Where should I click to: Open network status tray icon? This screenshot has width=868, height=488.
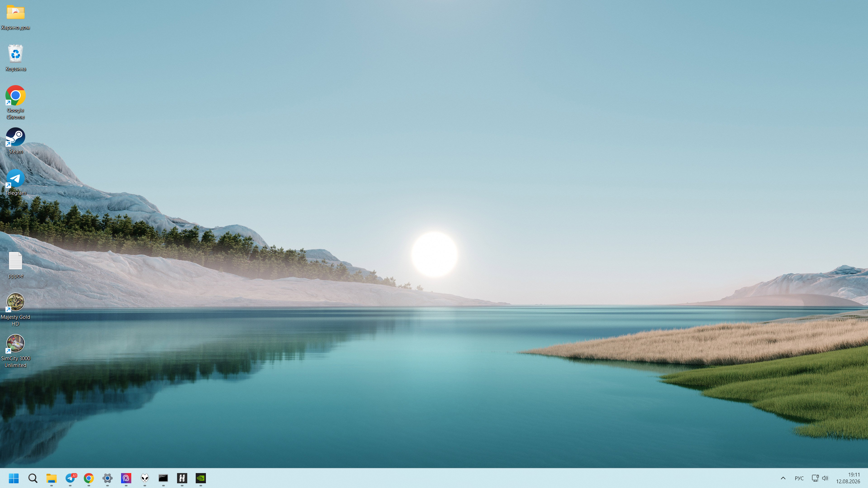click(x=815, y=478)
